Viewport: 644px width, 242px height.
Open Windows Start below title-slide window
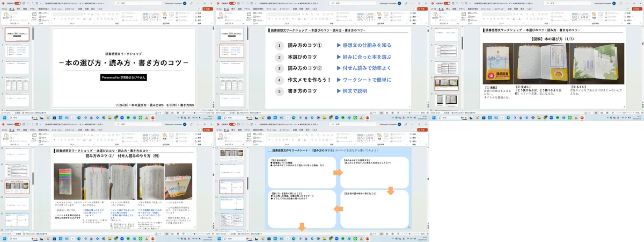[4, 118]
